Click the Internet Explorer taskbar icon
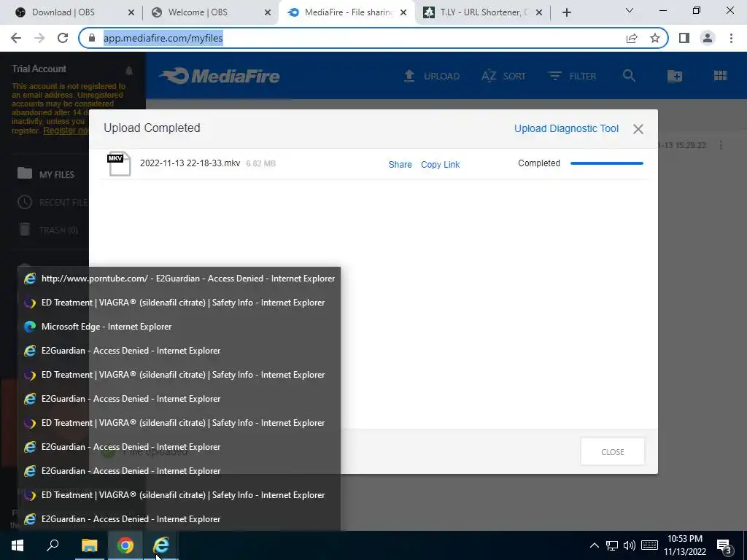This screenshot has width=747, height=560. point(161,545)
